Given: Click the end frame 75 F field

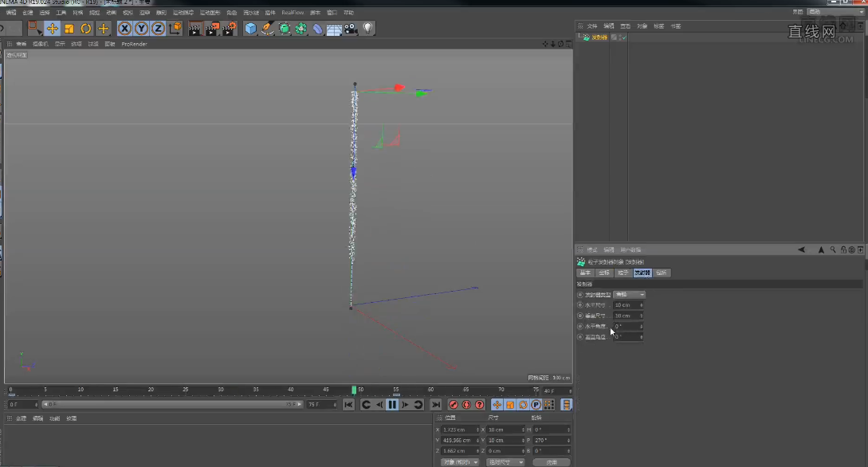Looking at the screenshot, I should [322, 405].
